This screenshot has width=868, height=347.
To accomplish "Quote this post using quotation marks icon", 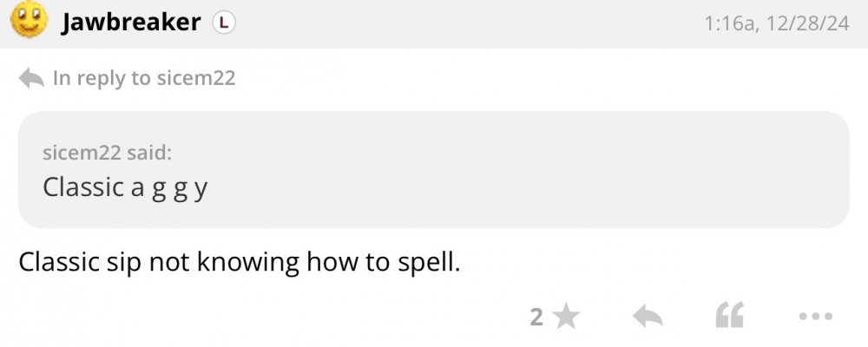I will 729,318.
